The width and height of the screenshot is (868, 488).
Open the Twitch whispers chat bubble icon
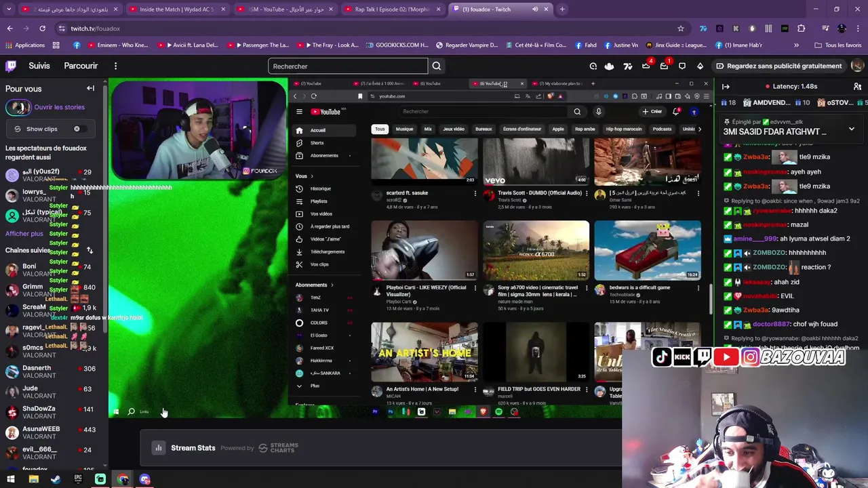tap(682, 66)
